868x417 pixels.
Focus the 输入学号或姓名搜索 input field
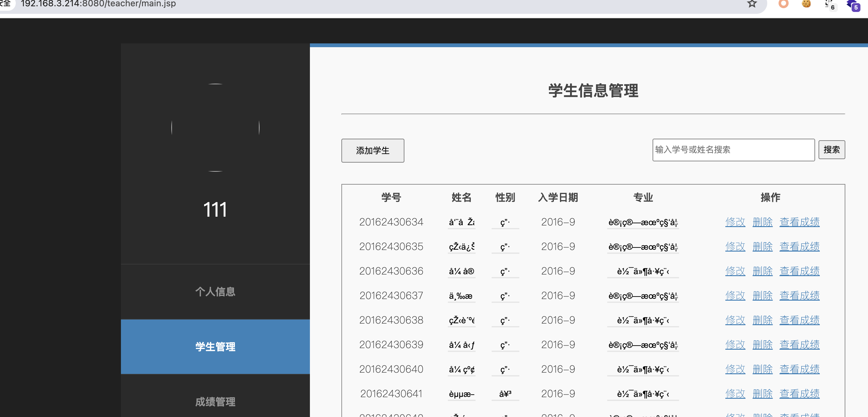pos(733,150)
